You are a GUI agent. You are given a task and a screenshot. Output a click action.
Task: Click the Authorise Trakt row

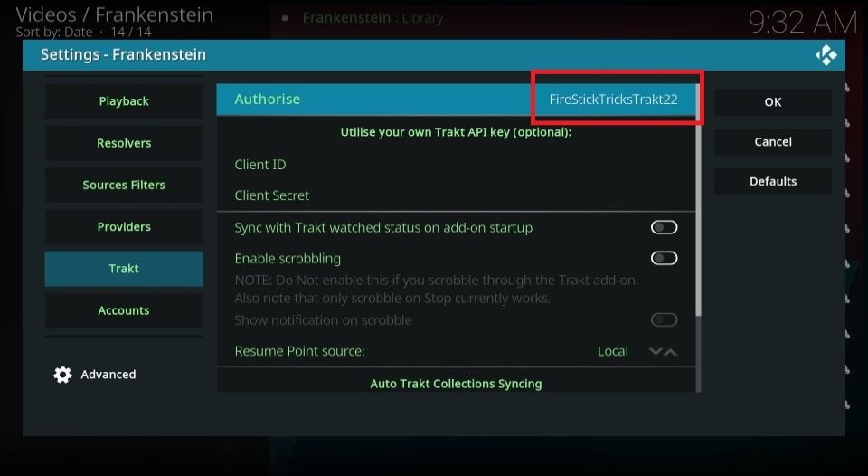pyautogui.click(x=456, y=100)
